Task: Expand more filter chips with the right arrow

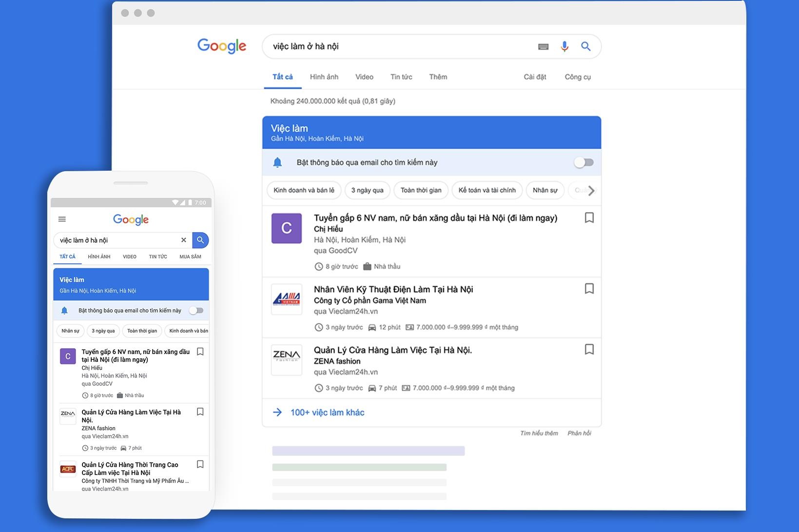Action: (591, 191)
